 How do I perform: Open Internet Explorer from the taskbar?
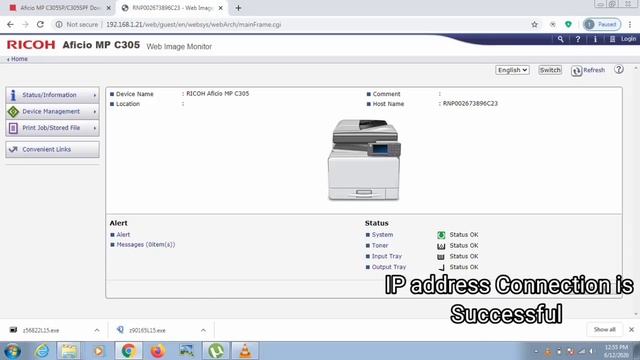(x=42, y=351)
